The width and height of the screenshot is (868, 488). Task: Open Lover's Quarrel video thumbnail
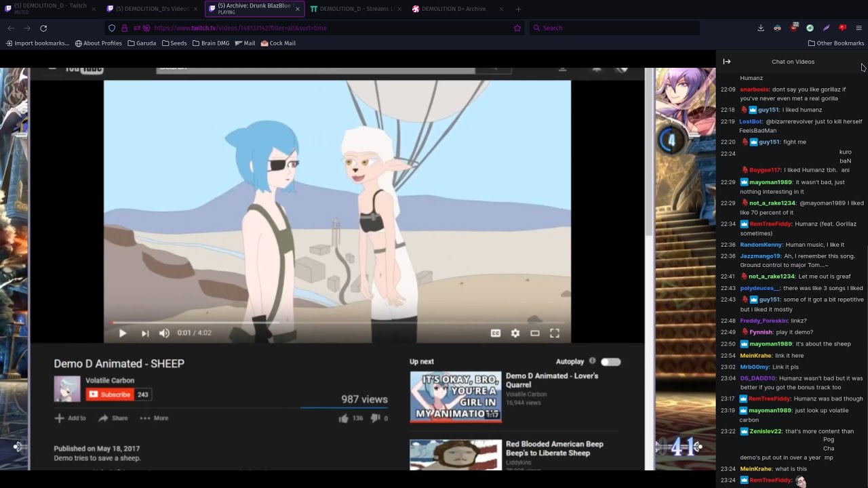click(x=456, y=396)
